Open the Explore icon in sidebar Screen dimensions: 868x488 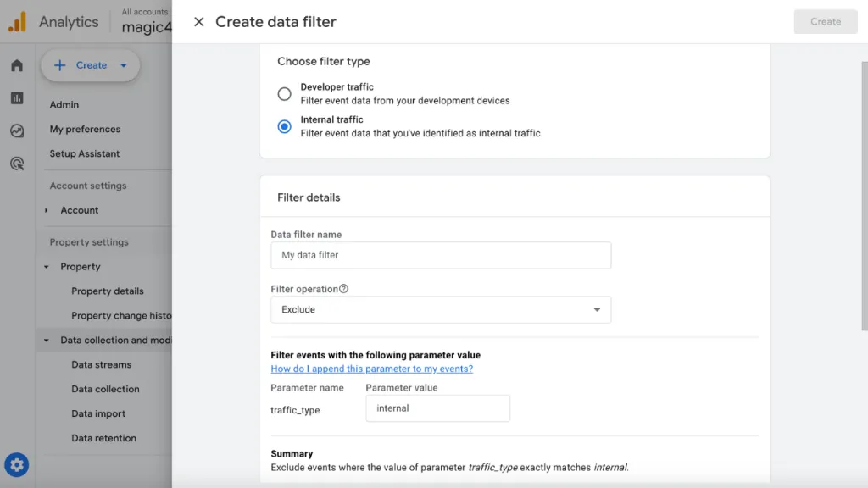pyautogui.click(x=17, y=130)
